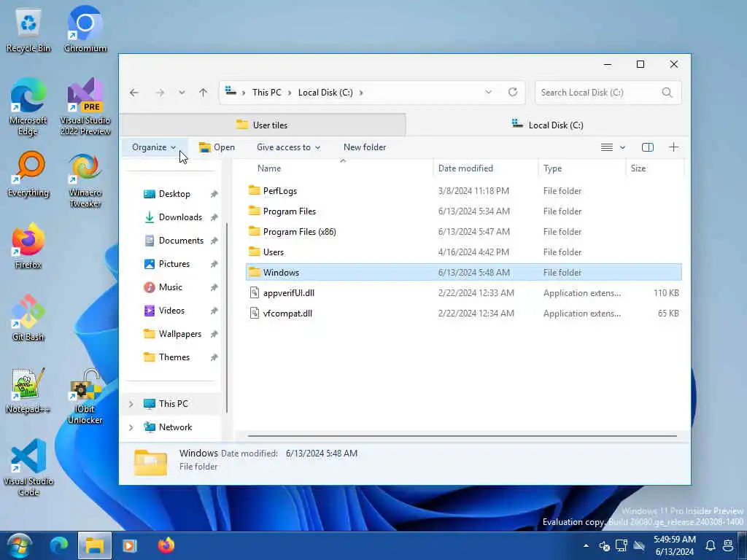
Task: Open the Organize menu
Action: (154, 147)
